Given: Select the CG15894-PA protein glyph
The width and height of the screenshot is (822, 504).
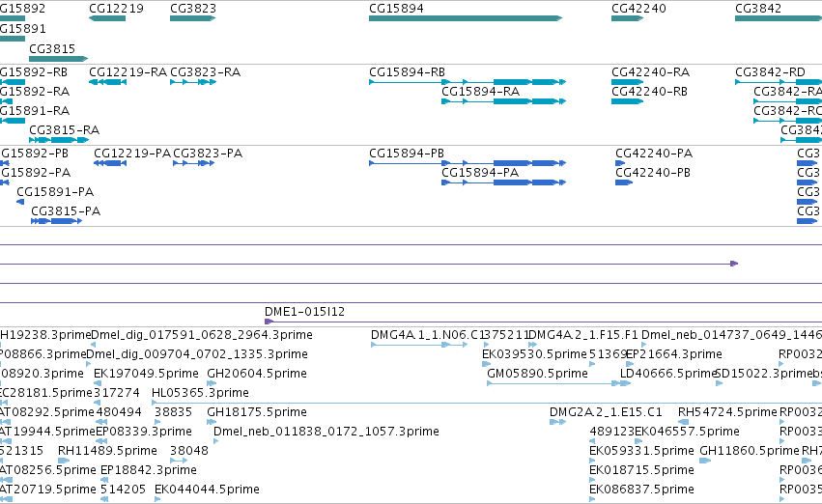Looking at the screenshot, I should [x=504, y=182].
